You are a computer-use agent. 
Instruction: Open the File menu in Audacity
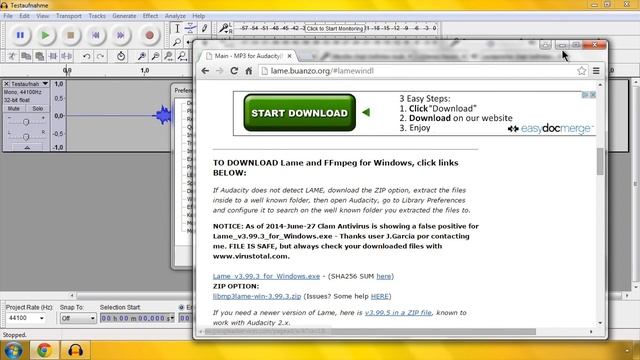(8, 16)
